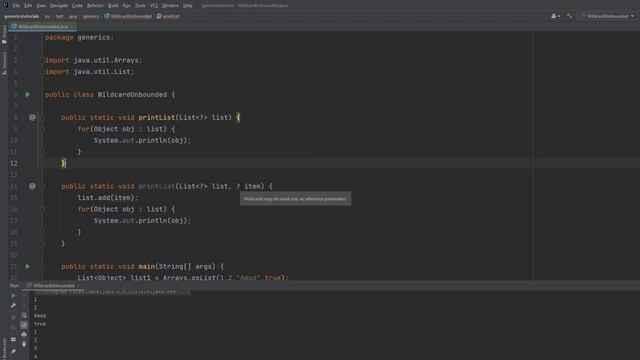
Task: Click the gutter annotation icon beside line 8
Action: click(32, 117)
